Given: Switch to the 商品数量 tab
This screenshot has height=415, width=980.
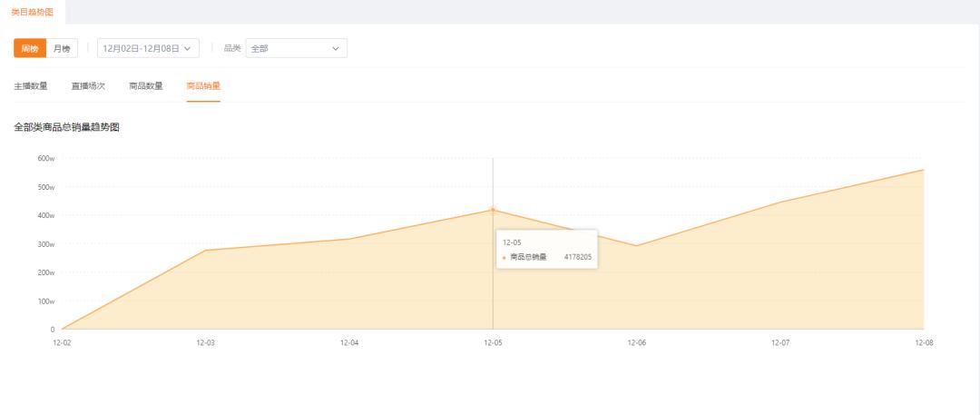Looking at the screenshot, I should point(145,86).
